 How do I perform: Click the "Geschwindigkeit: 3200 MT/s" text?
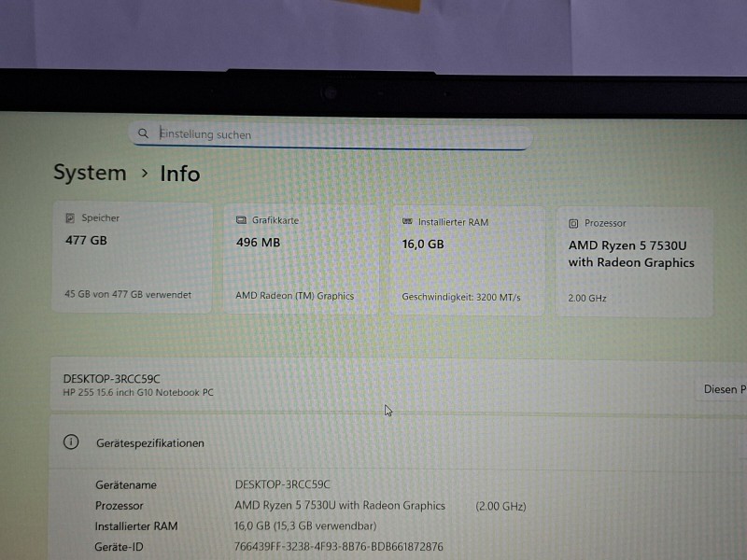pos(461,297)
